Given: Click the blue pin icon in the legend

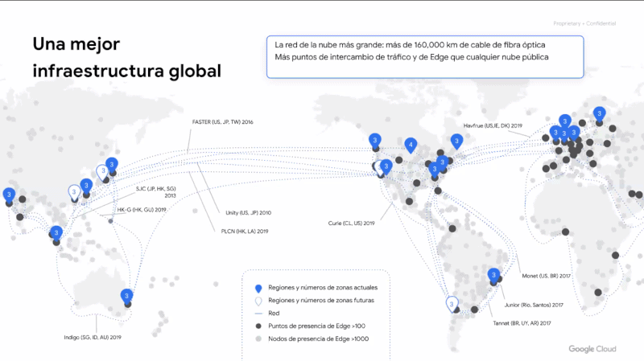Looking at the screenshot, I should [258, 288].
